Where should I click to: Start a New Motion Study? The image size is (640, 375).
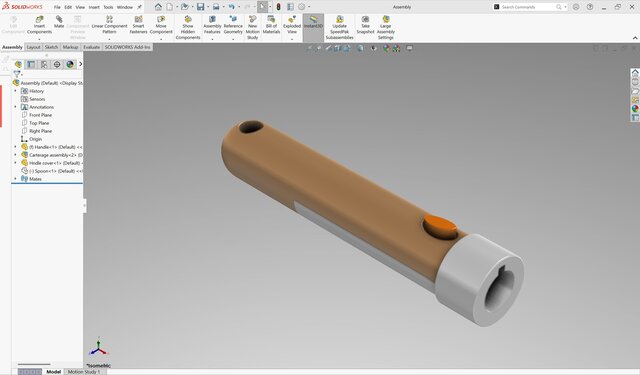coord(253,27)
